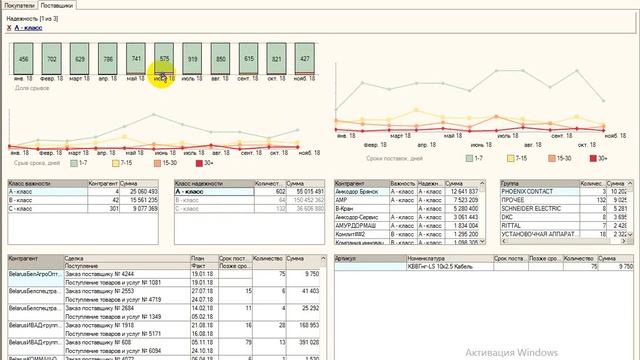
Task: Select the DKC group row
Action: click(x=564, y=217)
